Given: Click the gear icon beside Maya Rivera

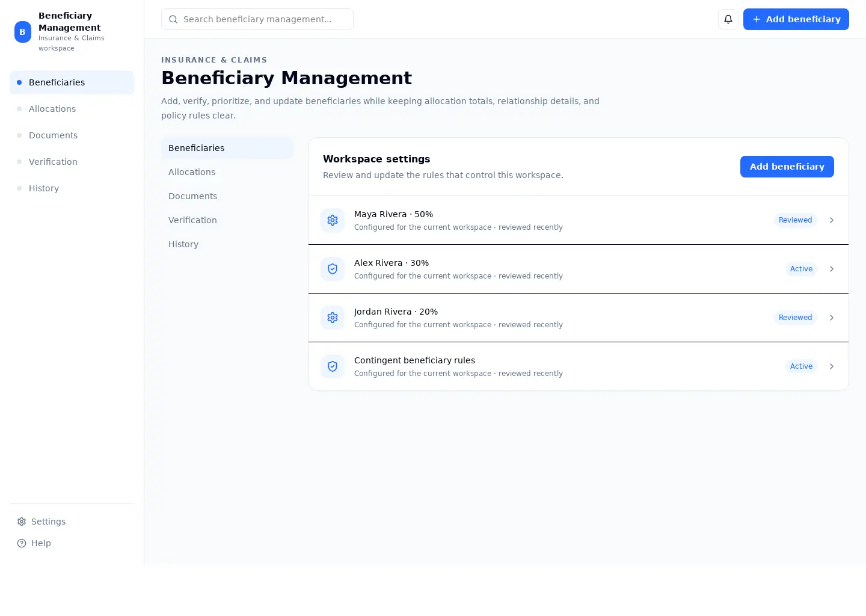Looking at the screenshot, I should (x=333, y=220).
